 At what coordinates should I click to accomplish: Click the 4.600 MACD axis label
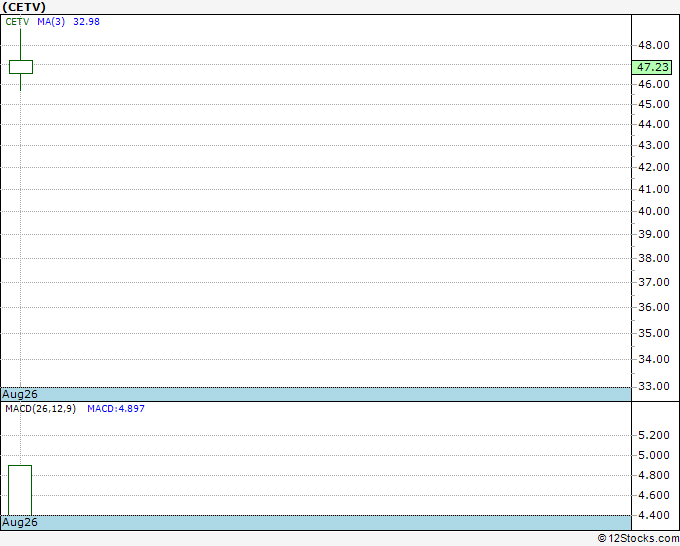point(654,495)
